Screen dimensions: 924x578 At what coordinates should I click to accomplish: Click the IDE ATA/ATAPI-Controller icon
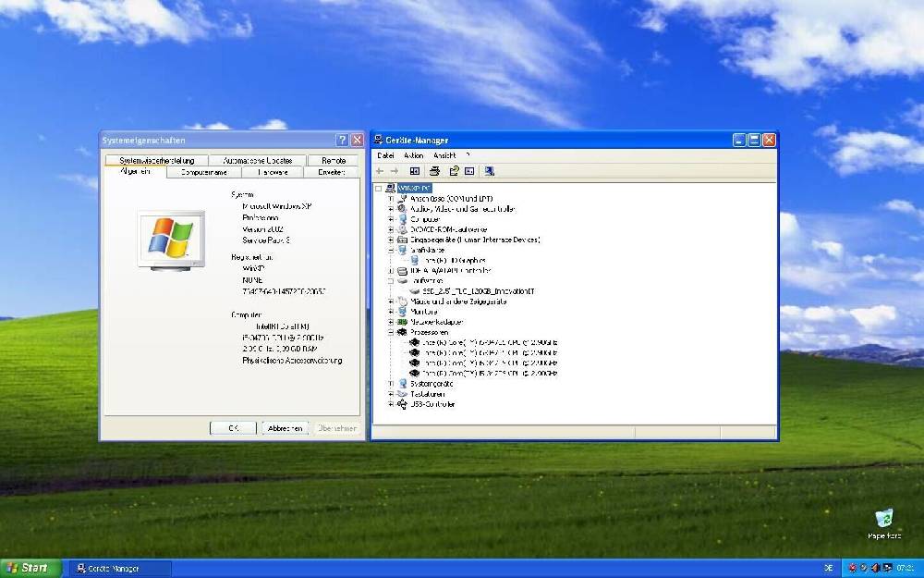(402, 271)
